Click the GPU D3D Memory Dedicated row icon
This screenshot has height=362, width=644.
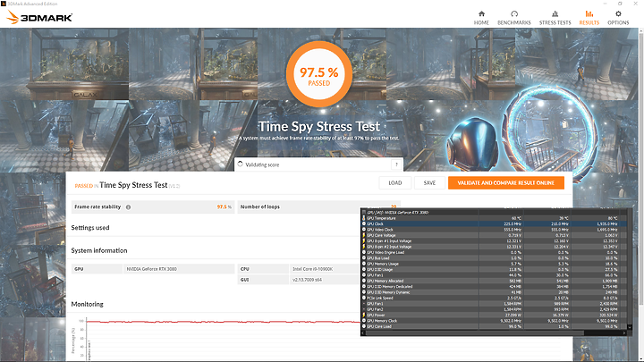(364, 287)
